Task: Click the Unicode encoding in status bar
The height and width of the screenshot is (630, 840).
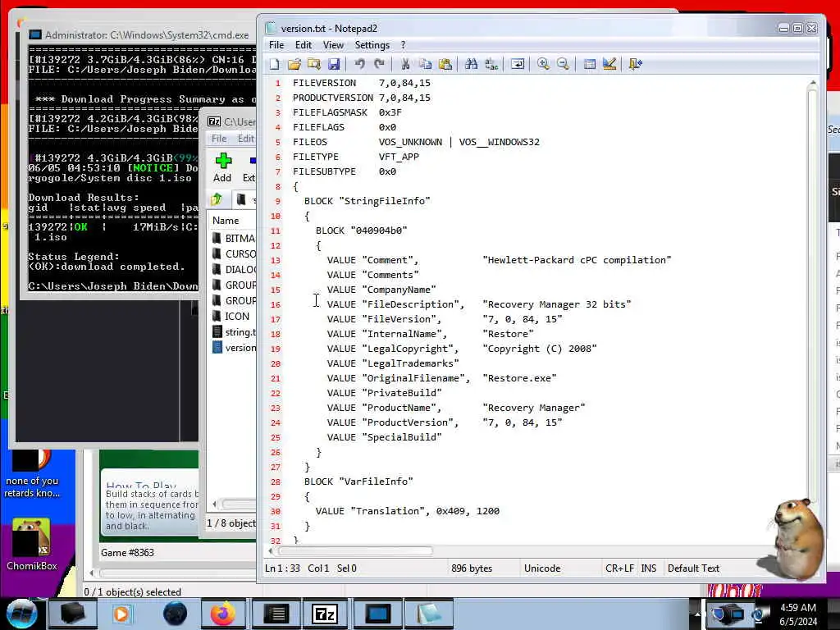Action: point(542,568)
